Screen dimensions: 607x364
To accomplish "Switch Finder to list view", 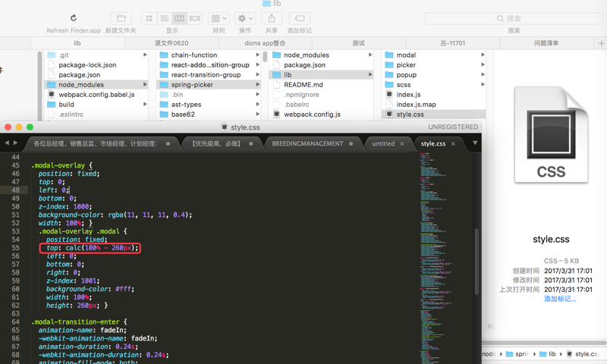I will (164, 18).
